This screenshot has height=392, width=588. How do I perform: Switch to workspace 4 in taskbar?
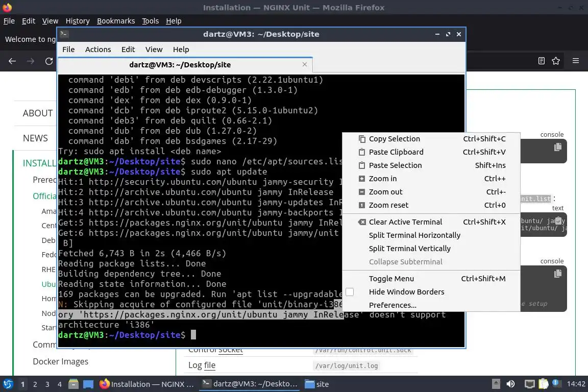click(60, 384)
